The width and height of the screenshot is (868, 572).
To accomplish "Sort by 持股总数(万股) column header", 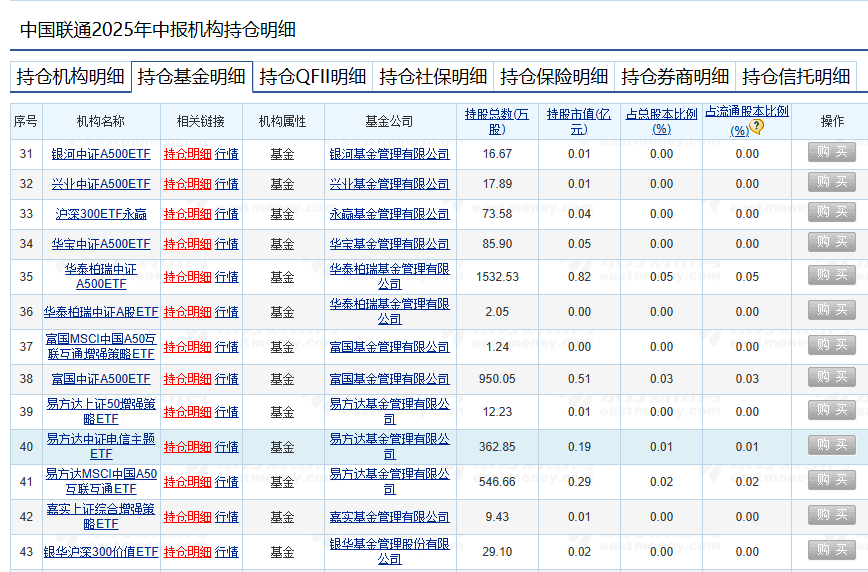I will coord(497,121).
